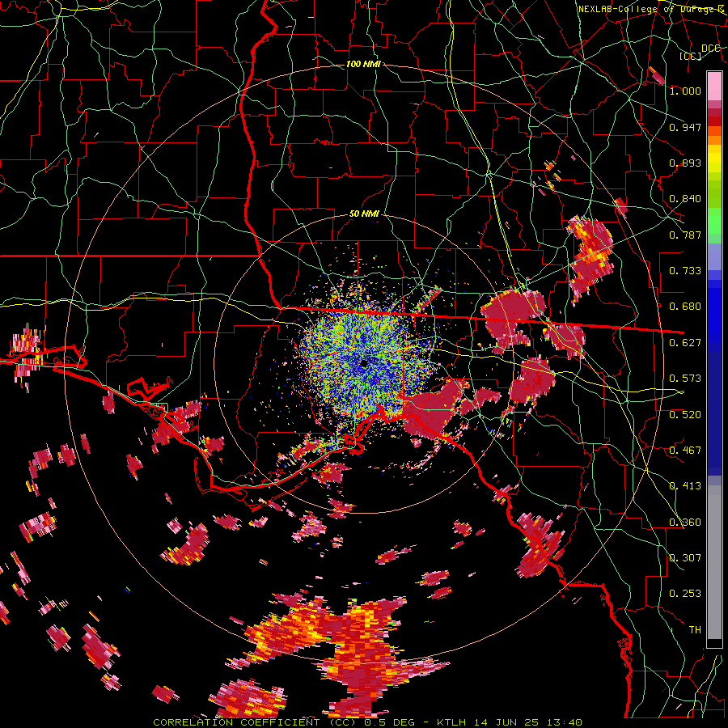Click the 0.893 legend value
Image resolution: width=728 pixels, height=728 pixels.
(x=685, y=163)
